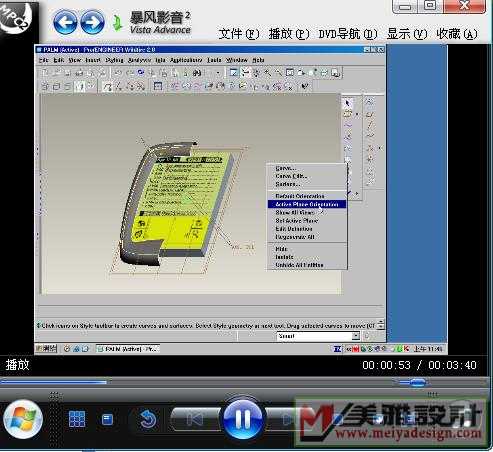Select the arrow Select tool in the right toolbar
Screen dimensions: 493x452
coord(347,103)
